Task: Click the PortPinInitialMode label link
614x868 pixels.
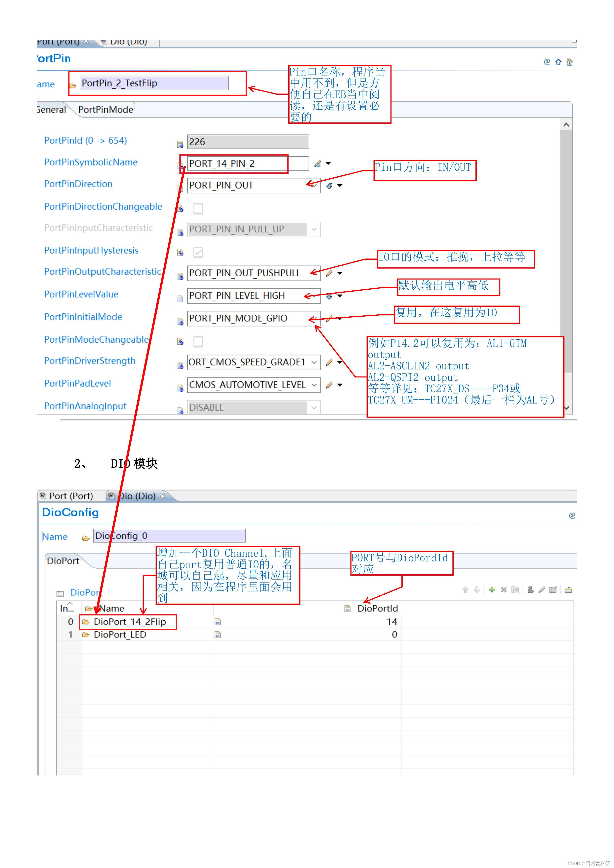Action: [x=83, y=317]
